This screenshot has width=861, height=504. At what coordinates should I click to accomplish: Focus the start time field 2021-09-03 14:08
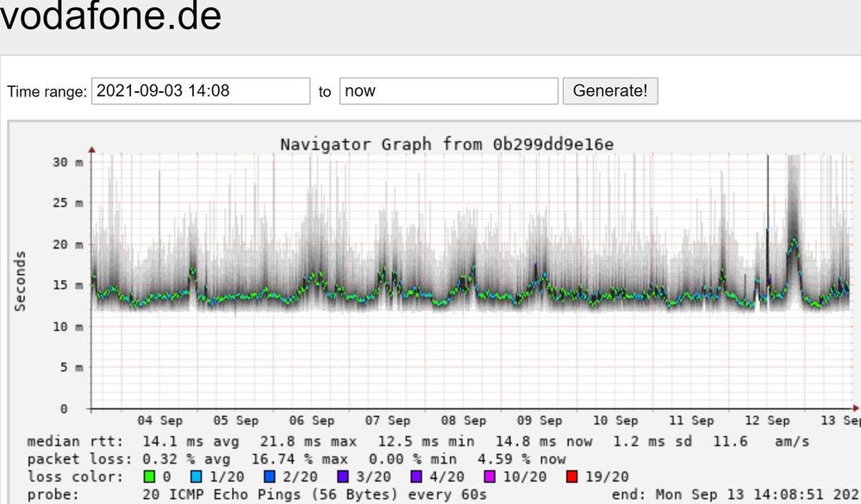201,90
